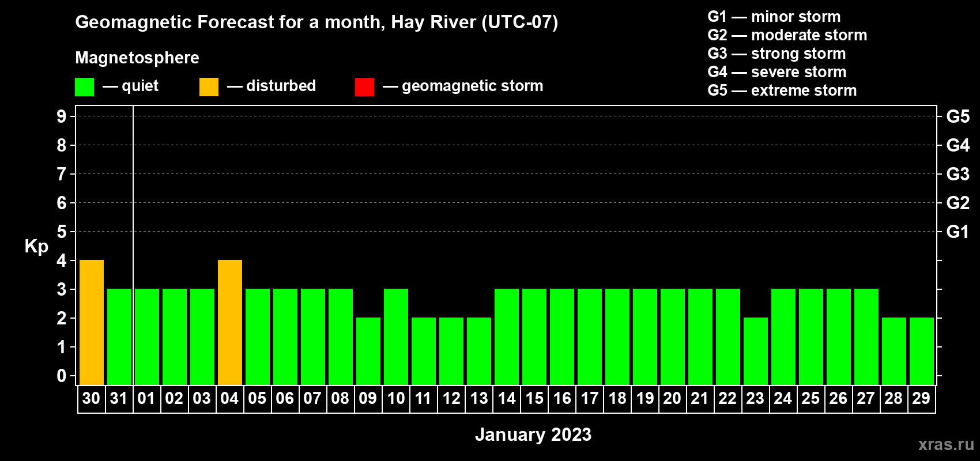Select the green bar for day 31
Image resolution: width=980 pixels, height=461 pixels.
click(119, 337)
